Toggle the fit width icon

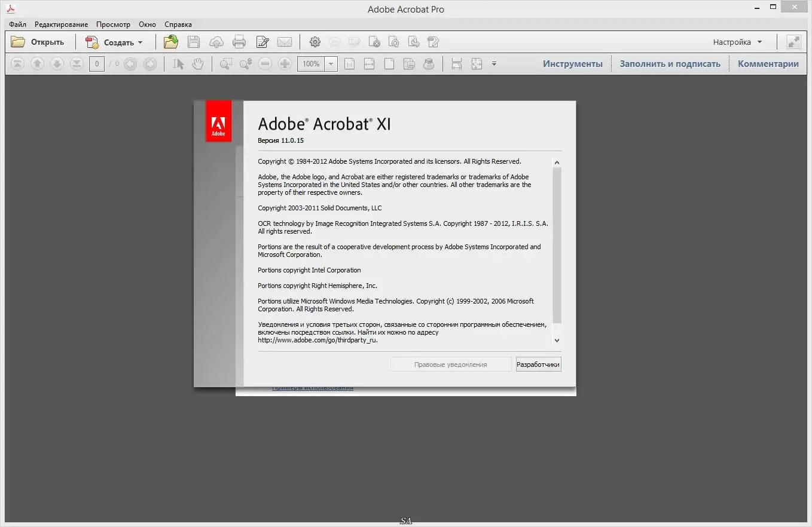pos(370,63)
